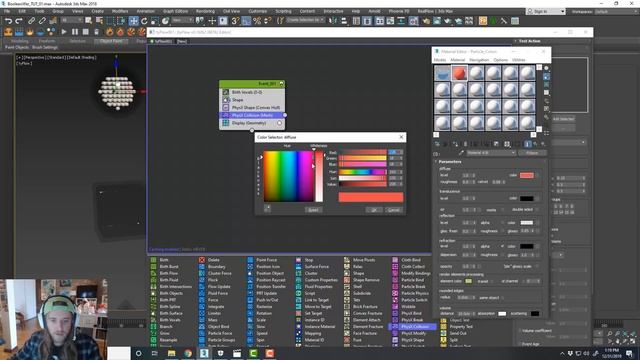The height and width of the screenshot is (360, 640).
Task: Click the Stop simulation square button
Action: tap(85, 31)
